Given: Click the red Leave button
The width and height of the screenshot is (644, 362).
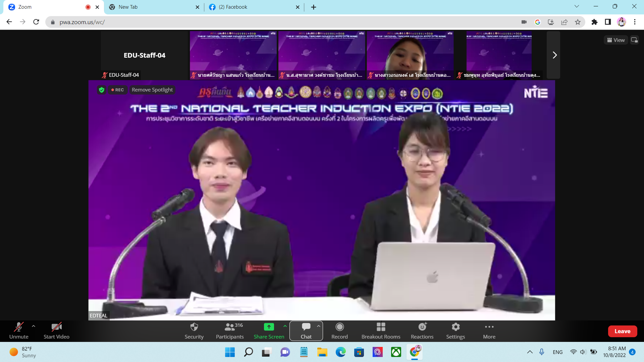Looking at the screenshot, I should pyautogui.click(x=622, y=331).
